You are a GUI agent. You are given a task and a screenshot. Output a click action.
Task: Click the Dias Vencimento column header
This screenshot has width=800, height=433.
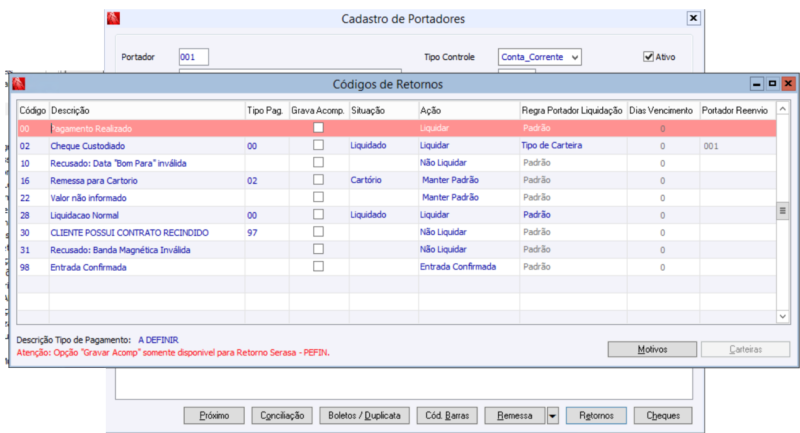[663, 110]
